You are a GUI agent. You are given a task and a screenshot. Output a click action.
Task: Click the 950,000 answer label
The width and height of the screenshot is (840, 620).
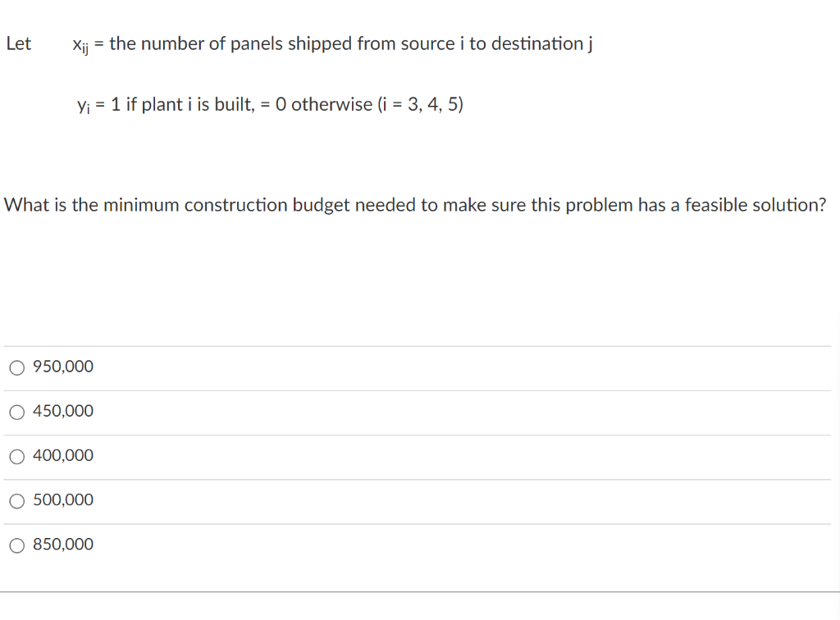click(x=62, y=367)
